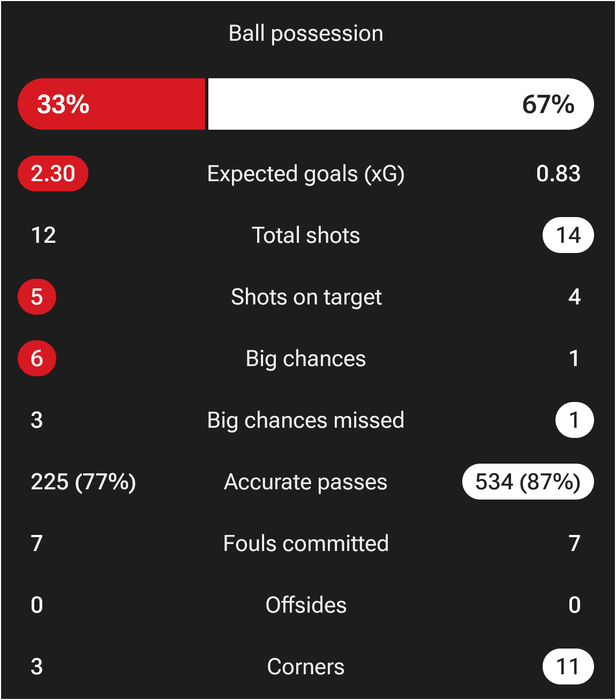
Task: Click the red 6 big chances badge
Action: point(37,359)
